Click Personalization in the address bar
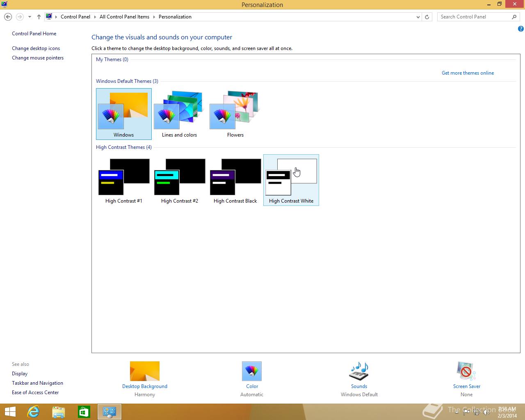525x420 pixels. tap(175, 17)
